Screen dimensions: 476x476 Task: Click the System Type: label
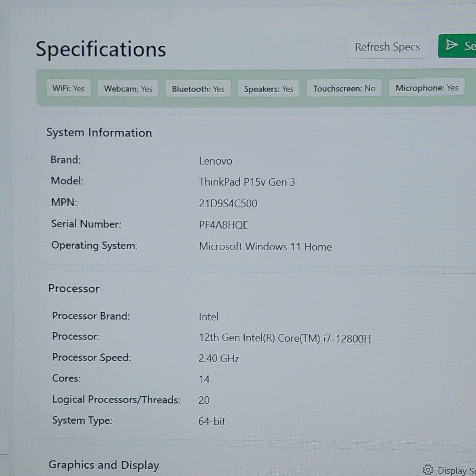(x=83, y=420)
